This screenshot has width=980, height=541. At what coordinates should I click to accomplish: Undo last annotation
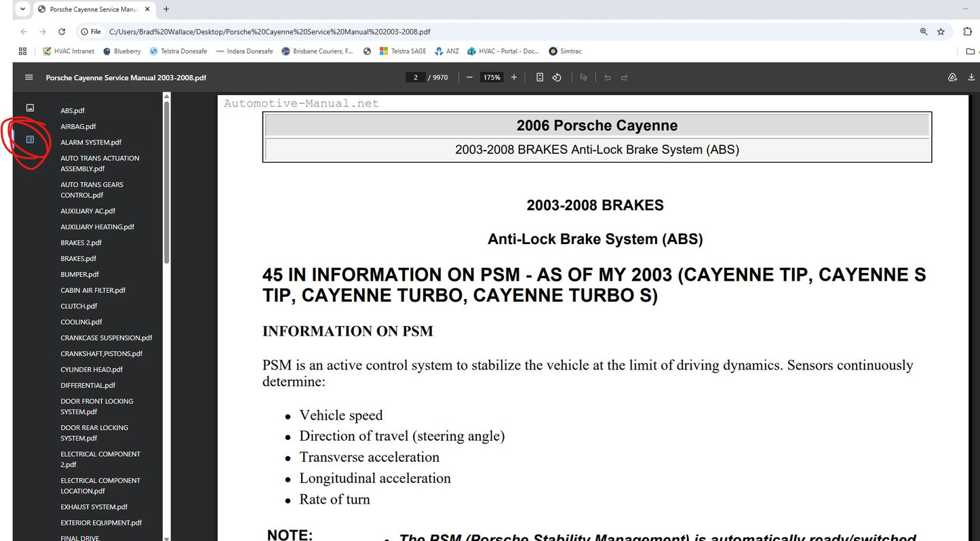(608, 77)
